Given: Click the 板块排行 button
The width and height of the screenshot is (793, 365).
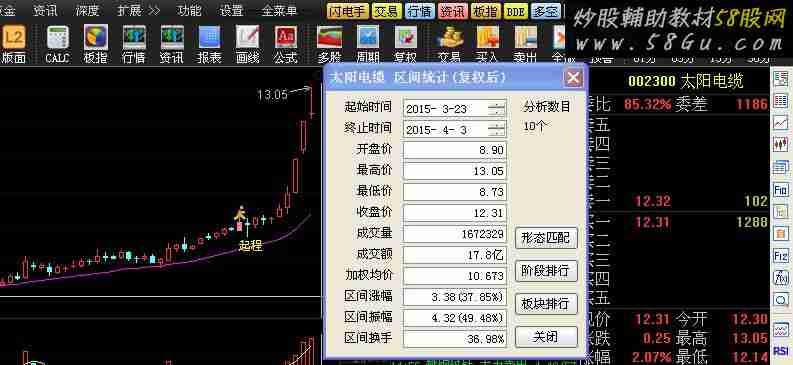Looking at the screenshot, I should coord(546,304).
